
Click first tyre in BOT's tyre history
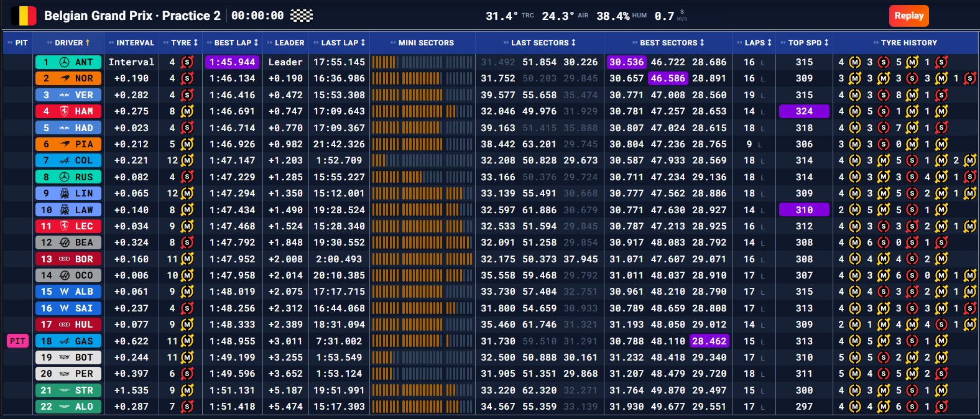click(855, 357)
